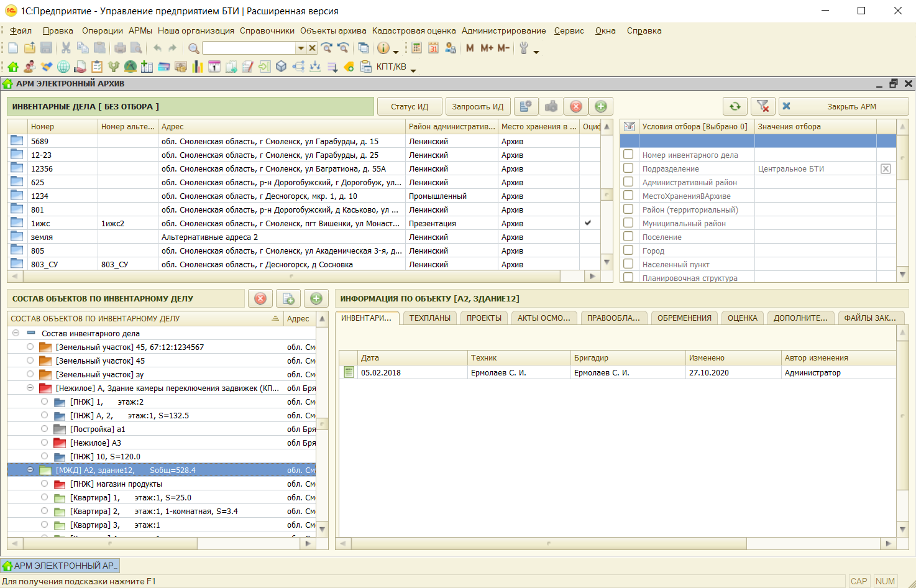Click the 3D cube toolbar icon
The height and width of the screenshot is (588, 916).
(282, 67)
